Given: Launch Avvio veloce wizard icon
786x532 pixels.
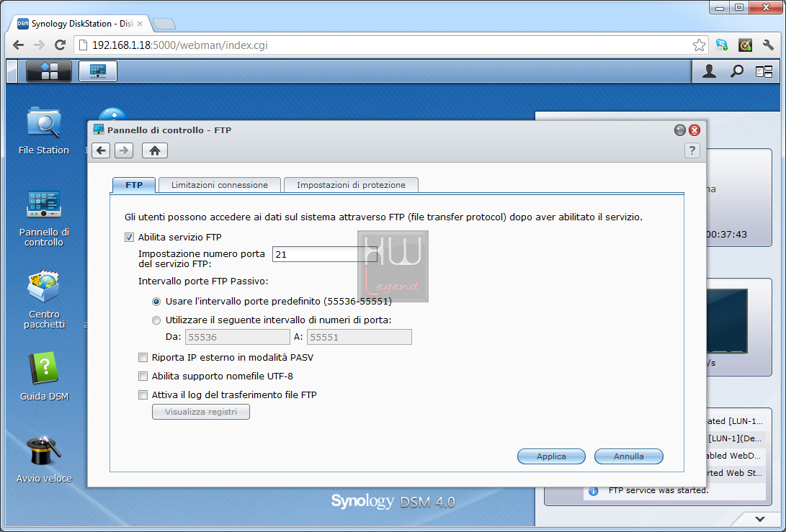Looking at the screenshot, I should (x=44, y=459).
